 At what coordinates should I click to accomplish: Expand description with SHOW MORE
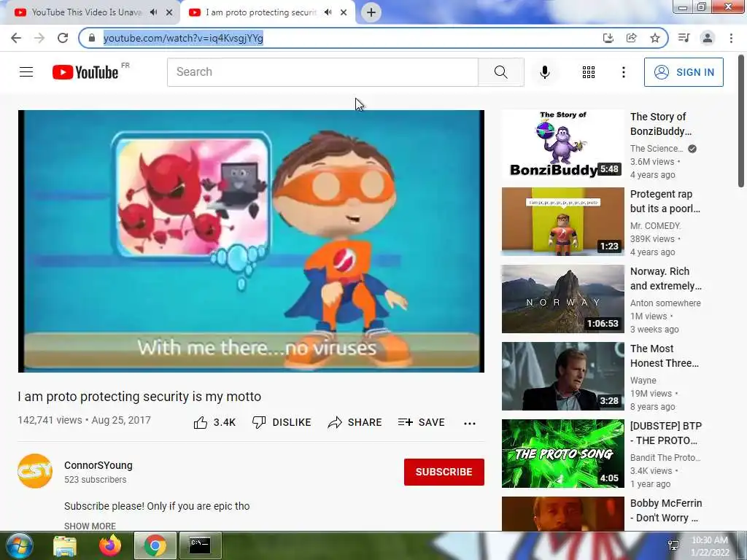point(90,526)
